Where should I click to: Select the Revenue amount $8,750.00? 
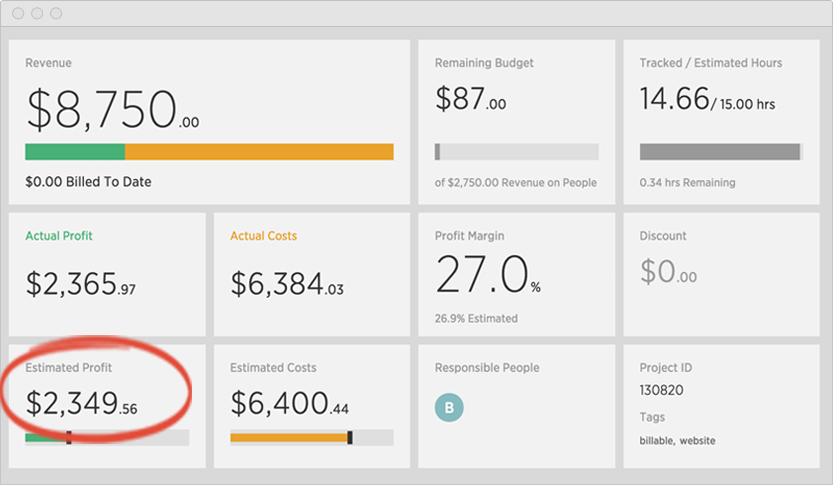[113, 109]
